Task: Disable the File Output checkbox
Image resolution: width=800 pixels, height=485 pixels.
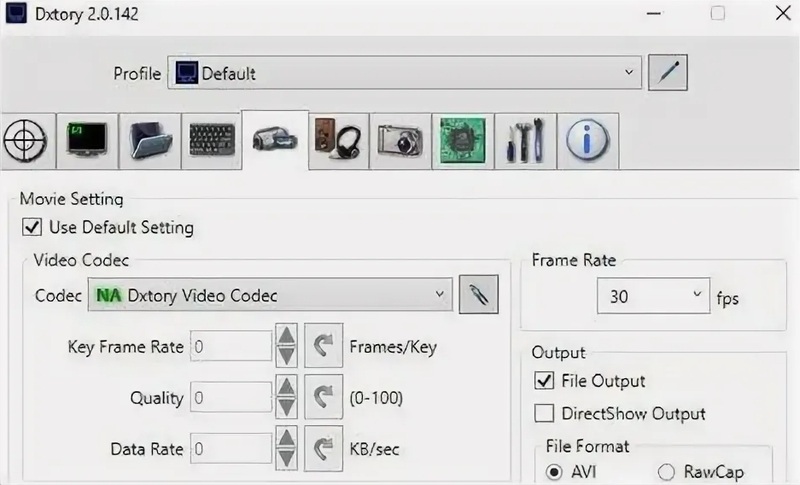Action: click(x=544, y=381)
